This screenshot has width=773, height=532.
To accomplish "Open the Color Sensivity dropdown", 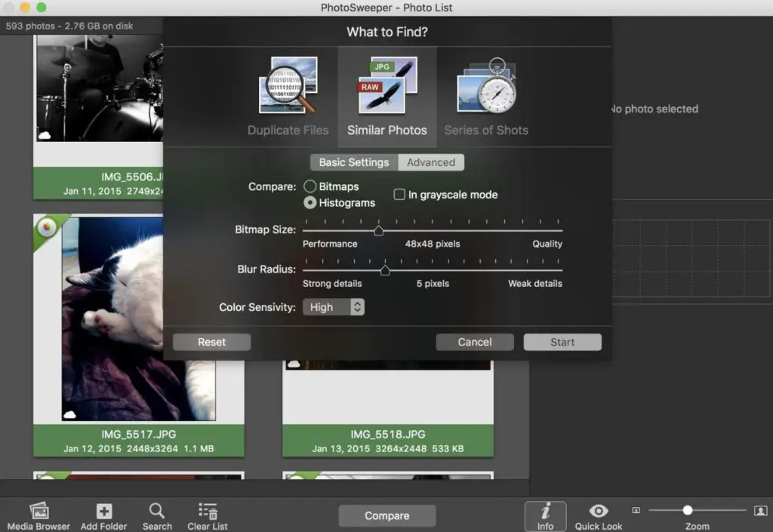I will [x=333, y=307].
